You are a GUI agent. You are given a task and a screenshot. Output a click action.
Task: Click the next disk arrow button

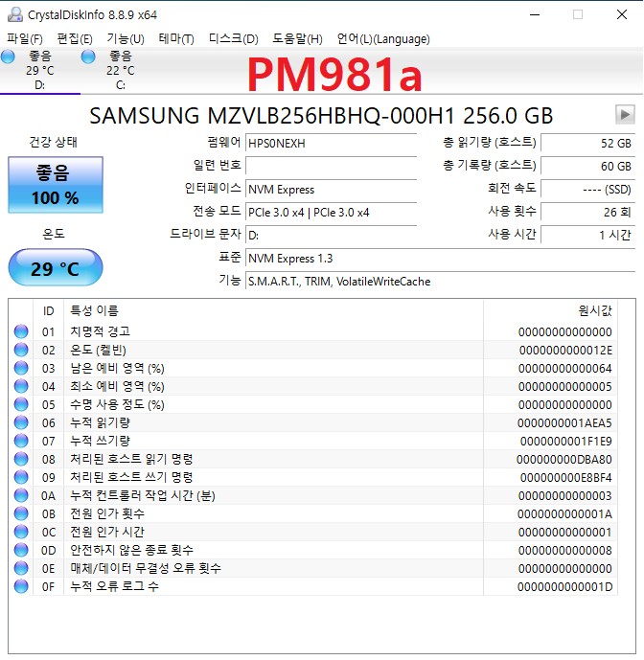pyautogui.click(x=625, y=114)
